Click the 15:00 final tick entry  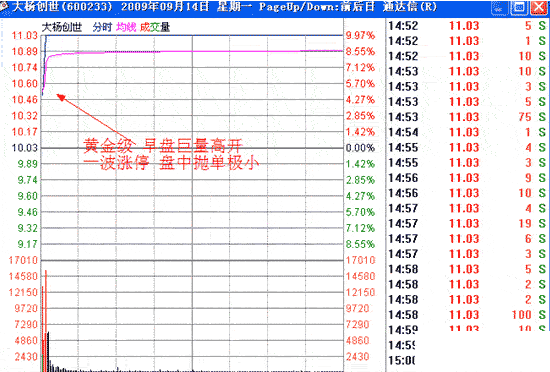(402, 360)
